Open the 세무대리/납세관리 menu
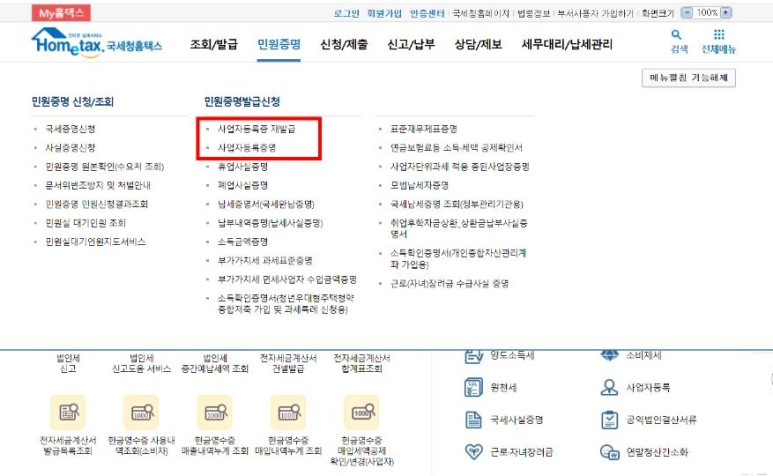 point(567,44)
